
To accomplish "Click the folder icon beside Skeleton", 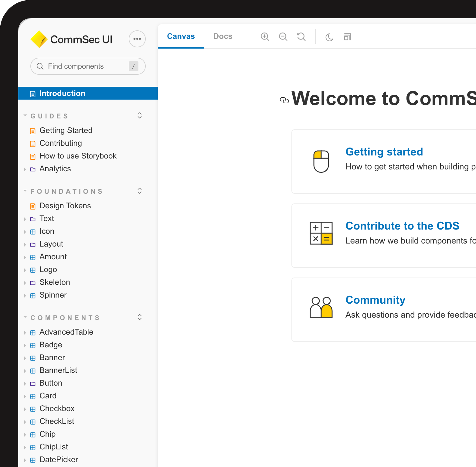I will pyautogui.click(x=33, y=283).
